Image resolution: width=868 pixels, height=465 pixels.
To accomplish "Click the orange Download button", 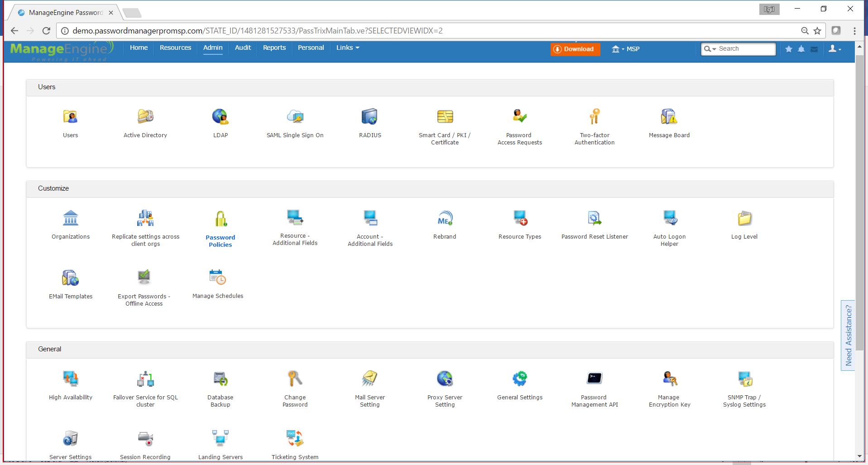I will [575, 49].
